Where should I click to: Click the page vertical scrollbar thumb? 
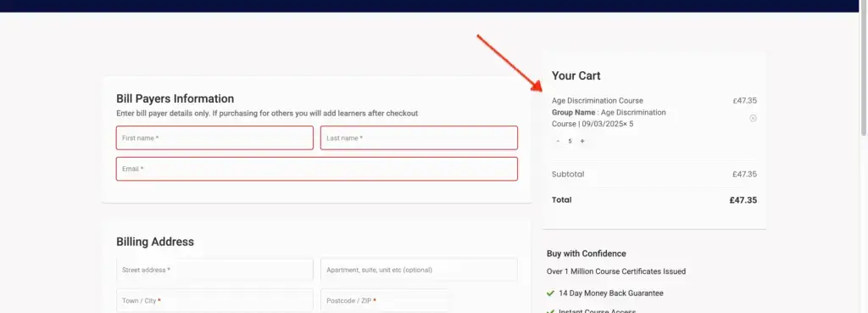coord(864,68)
